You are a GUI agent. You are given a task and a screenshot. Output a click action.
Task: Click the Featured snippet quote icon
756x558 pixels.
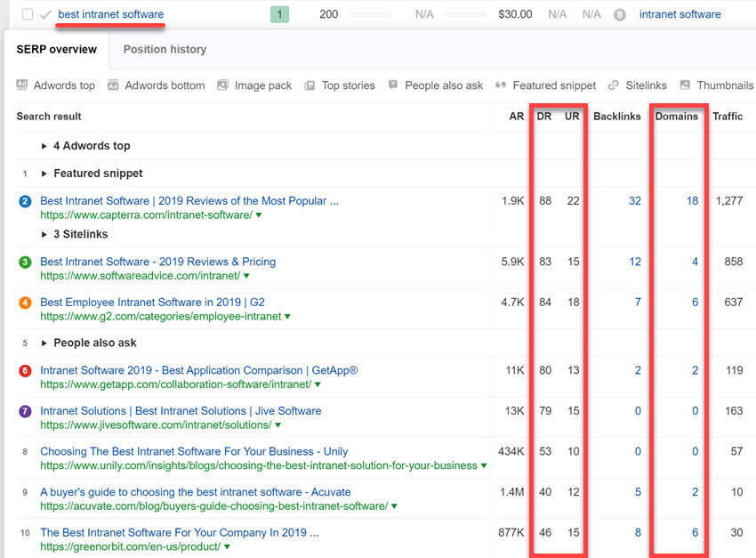tap(501, 85)
